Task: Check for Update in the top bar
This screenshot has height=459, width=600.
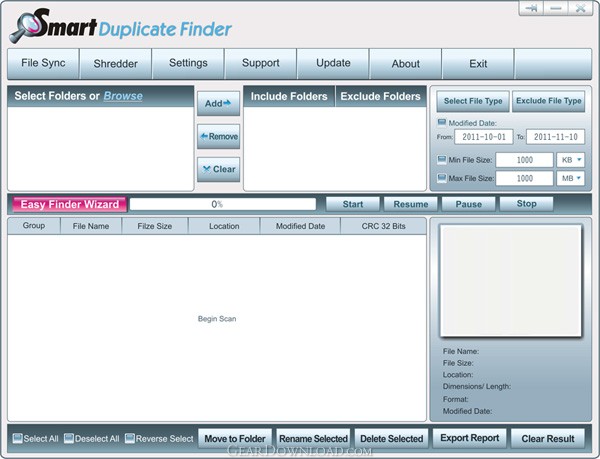Action: point(333,63)
